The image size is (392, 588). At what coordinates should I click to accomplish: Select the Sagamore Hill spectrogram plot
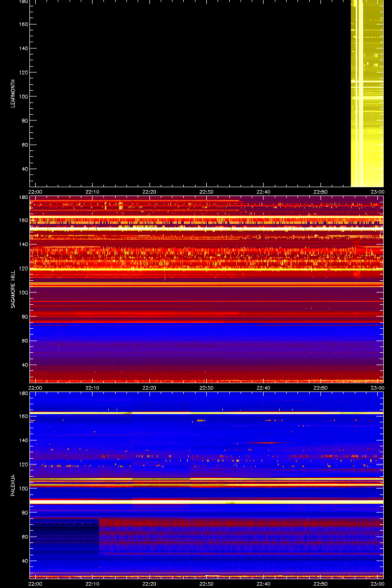206,289
